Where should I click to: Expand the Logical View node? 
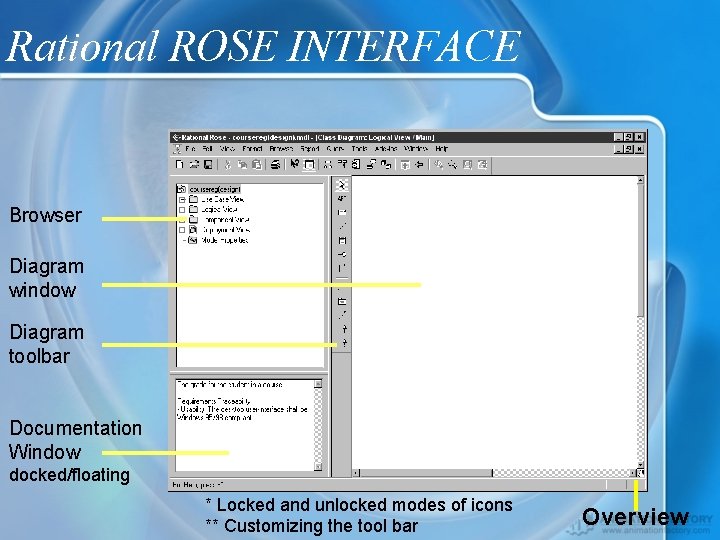[x=182, y=209]
